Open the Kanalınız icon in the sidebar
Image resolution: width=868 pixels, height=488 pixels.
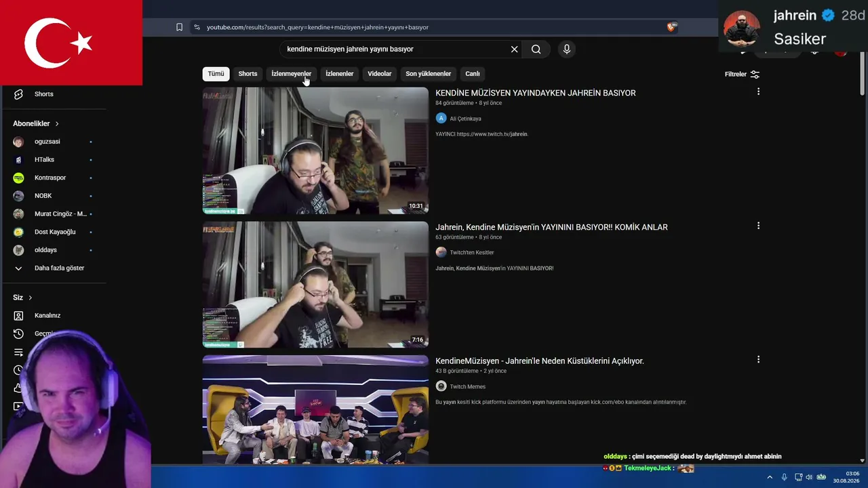(x=18, y=316)
